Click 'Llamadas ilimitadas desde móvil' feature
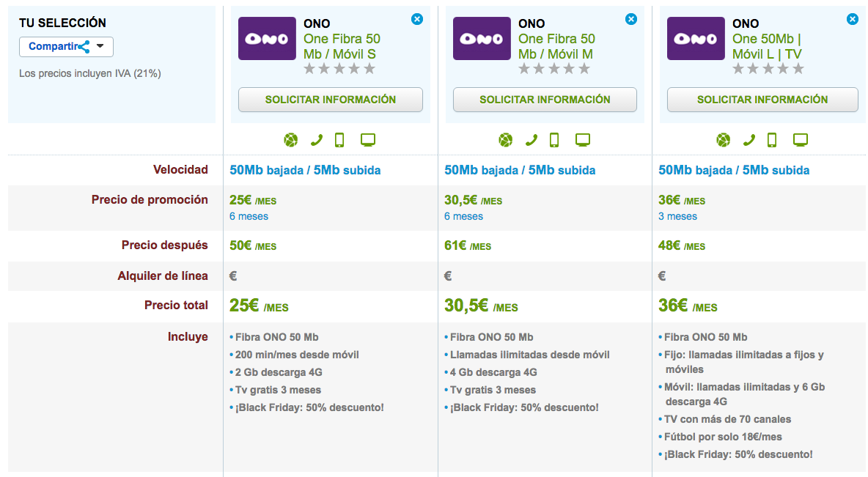The height and width of the screenshot is (477, 868). (x=530, y=355)
